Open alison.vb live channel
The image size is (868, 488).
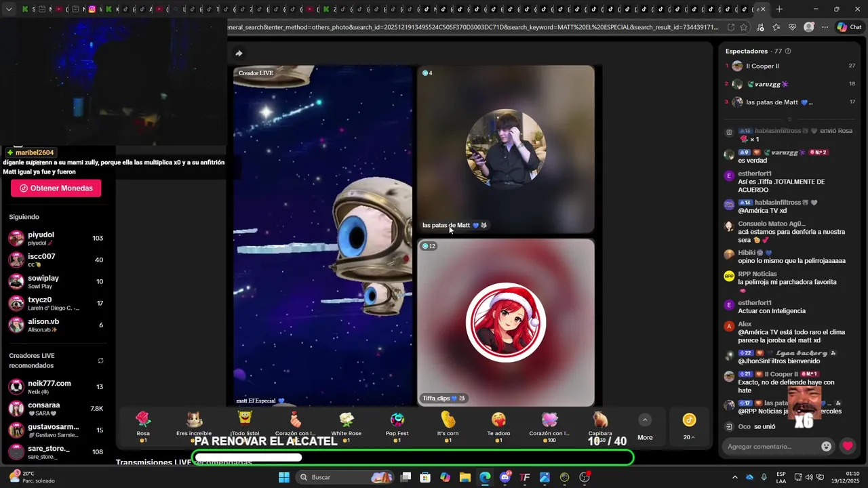pyautogui.click(x=56, y=325)
